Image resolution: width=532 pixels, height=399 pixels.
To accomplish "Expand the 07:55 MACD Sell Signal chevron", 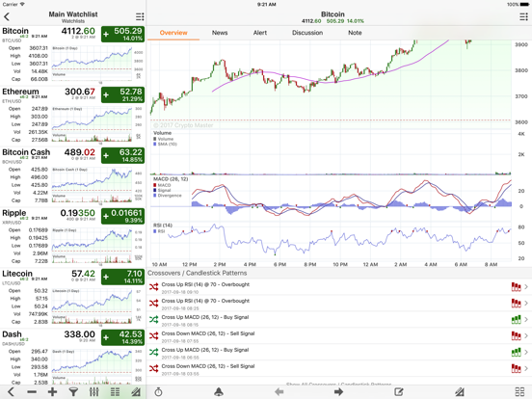I will 526,336.
